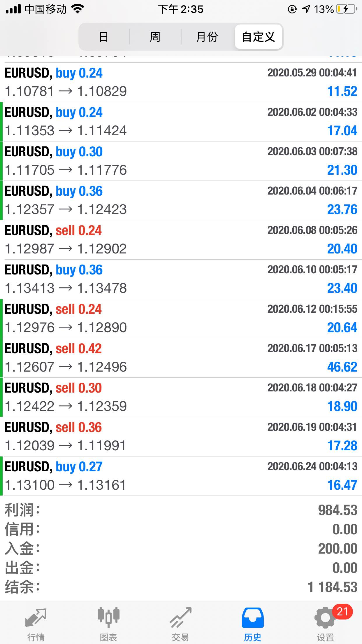Screen dimensions: 362x644
Task: Tap the 历史 history tab icon
Action: coord(253,617)
